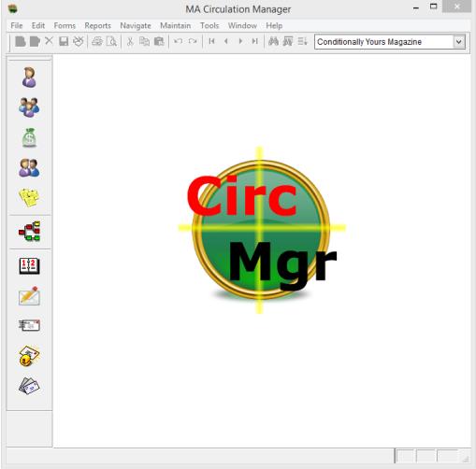Expand the Conditionally Yours Magazine dropdown arrow

pos(459,42)
